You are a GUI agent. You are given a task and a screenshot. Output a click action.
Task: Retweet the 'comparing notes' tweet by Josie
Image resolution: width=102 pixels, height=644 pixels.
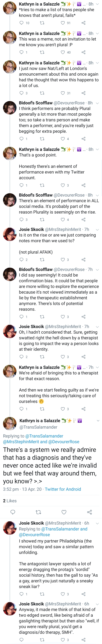[x=42, y=260]
